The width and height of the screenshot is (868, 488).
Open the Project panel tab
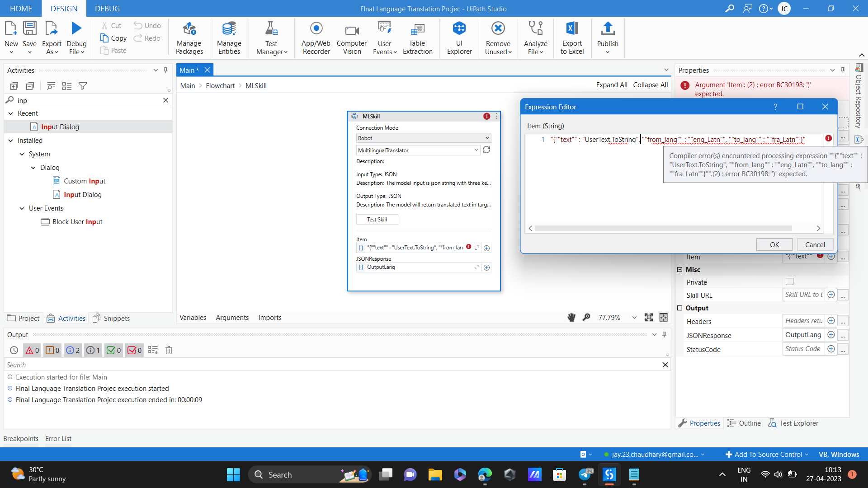(x=24, y=318)
